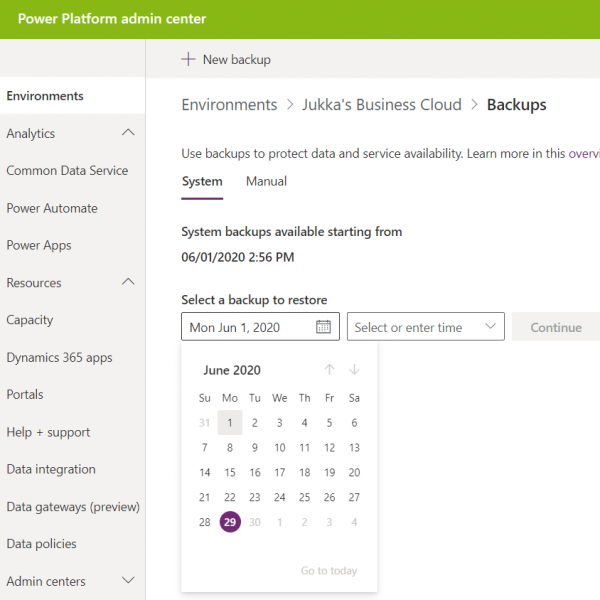Go to next month with down arrow
The width and height of the screenshot is (600, 600).
[354, 370]
